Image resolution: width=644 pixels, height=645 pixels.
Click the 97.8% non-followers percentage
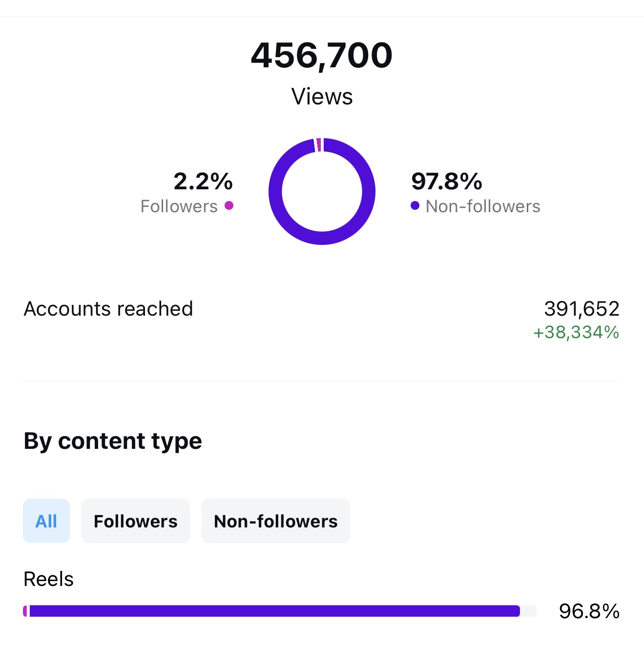tap(447, 181)
